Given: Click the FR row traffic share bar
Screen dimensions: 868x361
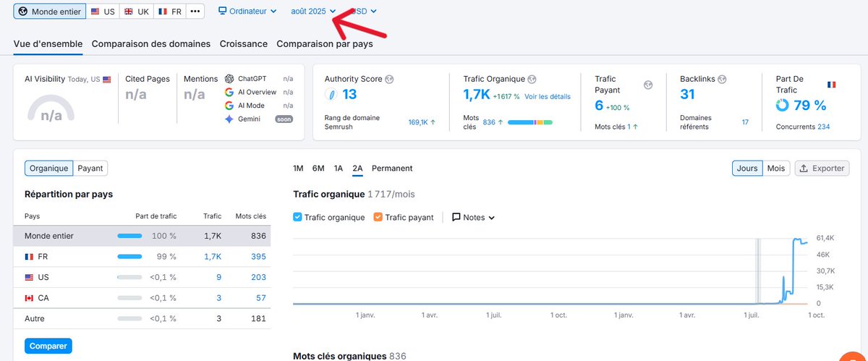Looking at the screenshot, I should [129, 256].
